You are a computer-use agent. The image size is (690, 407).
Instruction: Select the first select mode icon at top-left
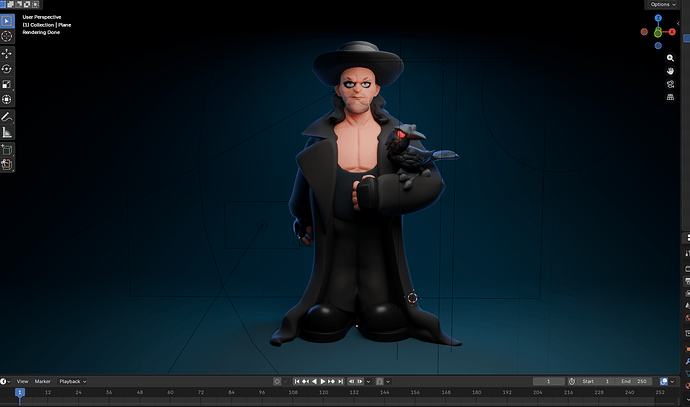point(3,4)
